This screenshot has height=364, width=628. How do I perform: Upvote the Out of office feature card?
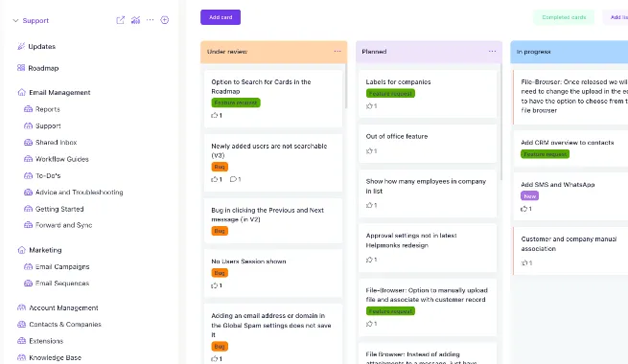tap(371, 150)
